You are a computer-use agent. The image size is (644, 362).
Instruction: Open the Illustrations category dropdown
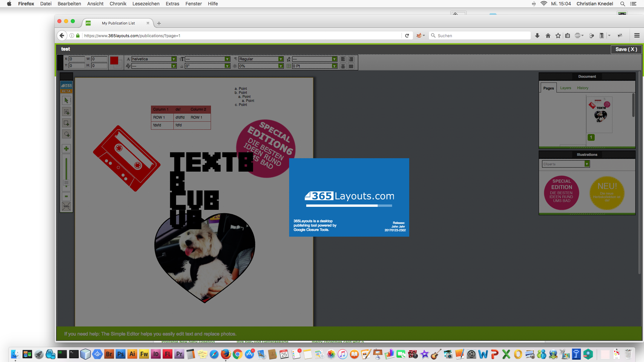point(587,164)
